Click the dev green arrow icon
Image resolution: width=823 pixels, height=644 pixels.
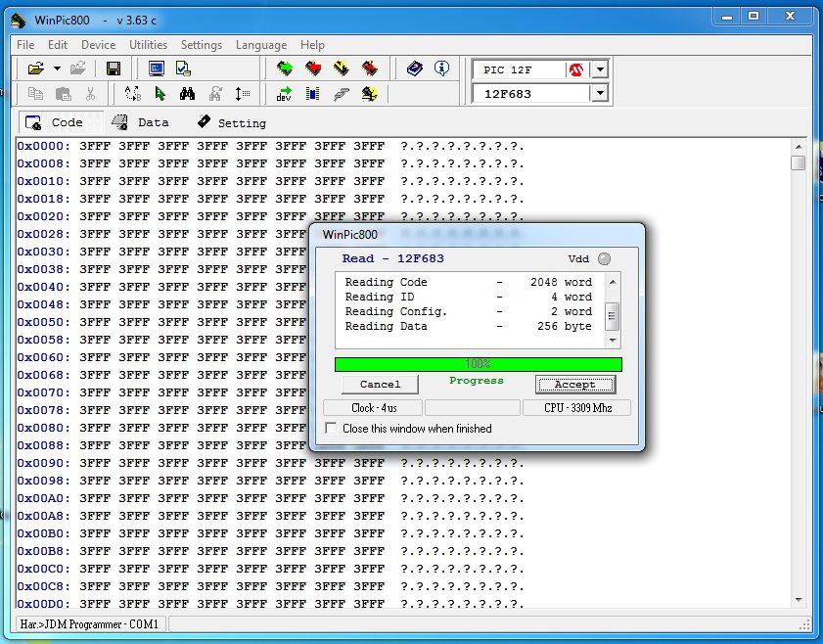tap(284, 94)
